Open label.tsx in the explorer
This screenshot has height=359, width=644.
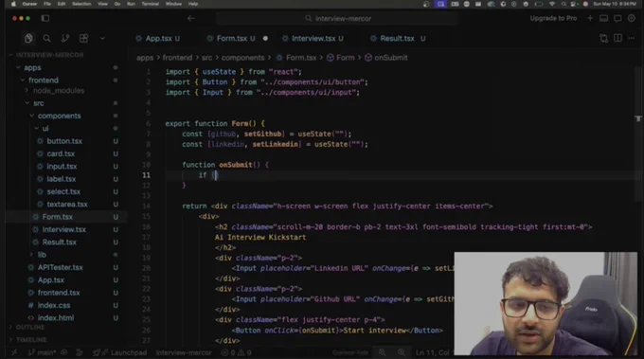[x=61, y=179]
